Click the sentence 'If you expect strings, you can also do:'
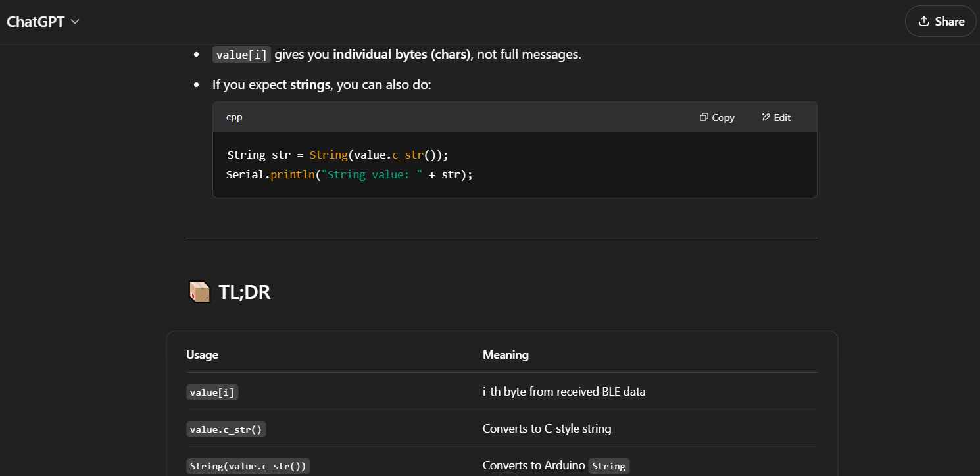Viewport: 980px width, 476px height. [322, 84]
